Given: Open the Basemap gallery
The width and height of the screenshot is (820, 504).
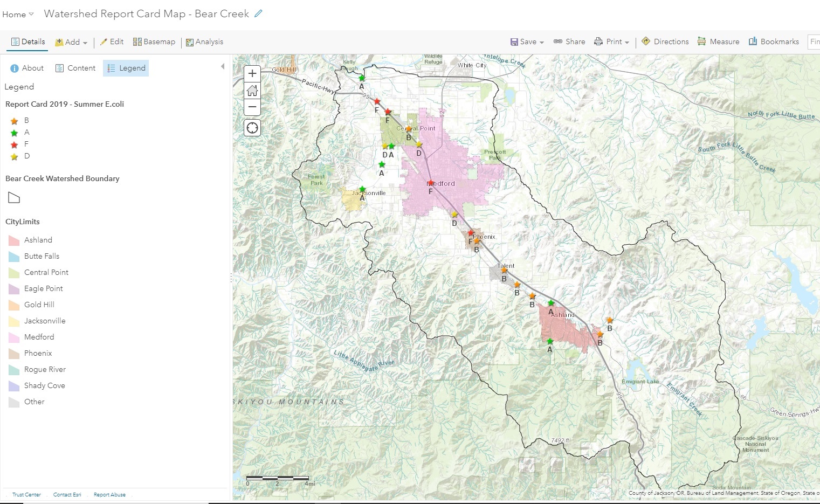Looking at the screenshot, I should (154, 42).
